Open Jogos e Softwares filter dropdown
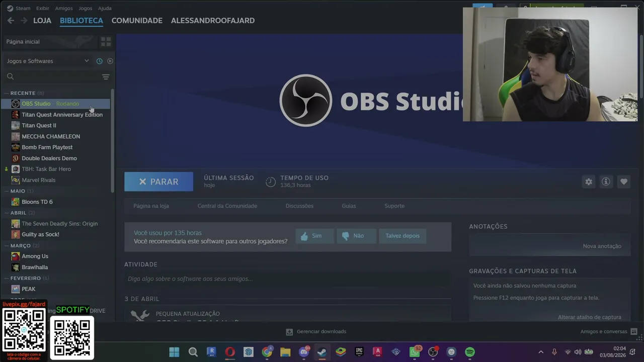The width and height of the screenshot is (644, 362). (x=48, y=61)
